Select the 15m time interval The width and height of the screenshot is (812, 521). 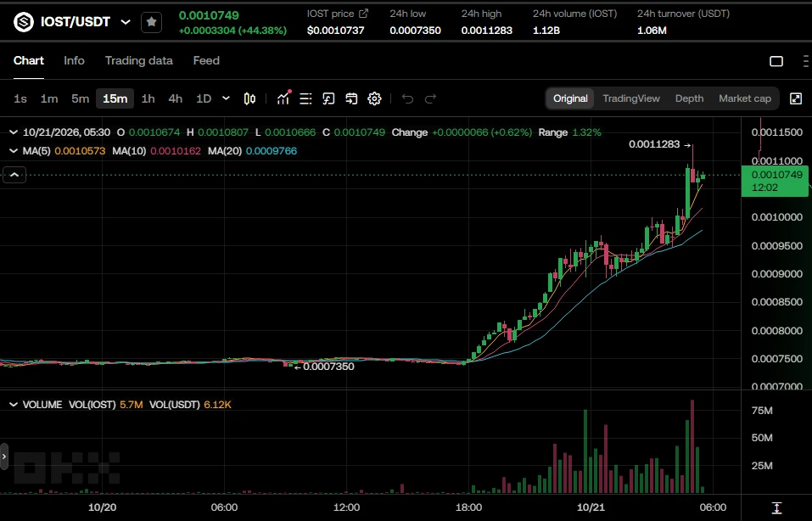[x=115, y=98]
